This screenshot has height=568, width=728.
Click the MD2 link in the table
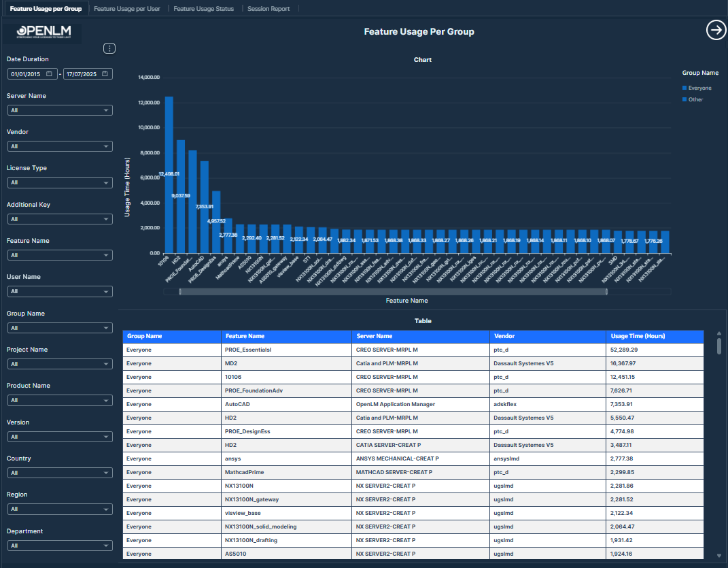(x=231, y=363)
